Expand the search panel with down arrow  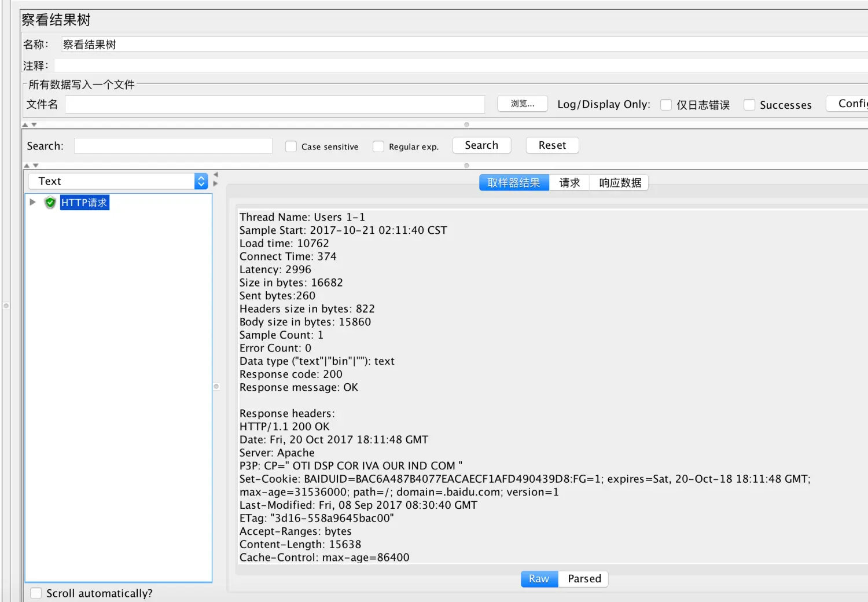[36, 166]
